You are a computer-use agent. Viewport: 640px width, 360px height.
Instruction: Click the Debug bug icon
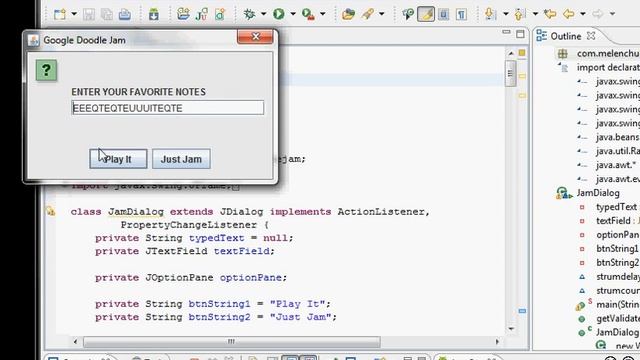pyautogui.click(x=249, y=14)
